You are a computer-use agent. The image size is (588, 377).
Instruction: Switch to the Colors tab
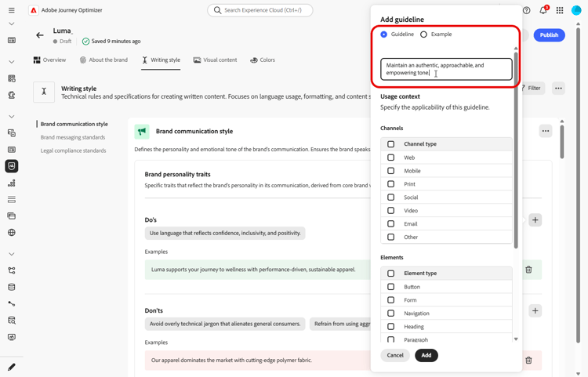pyautogui.click(x=263, y=60)
